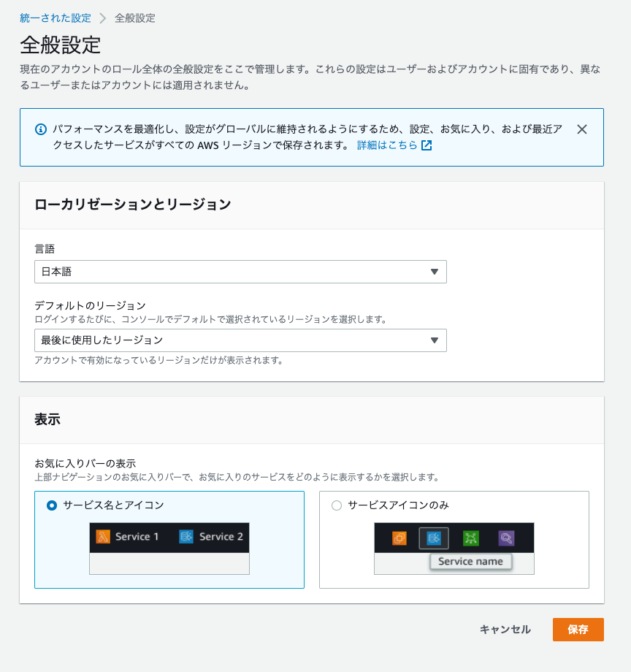Click the Service name tooltip in the preview
The height and width of the screenshot is (672, 631).
(x=470, y=561)
